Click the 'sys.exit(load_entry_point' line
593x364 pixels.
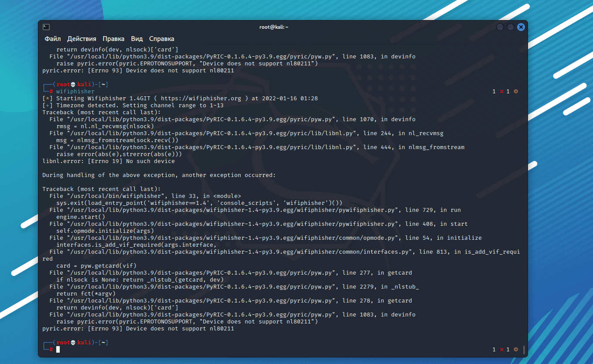(199, 203)
